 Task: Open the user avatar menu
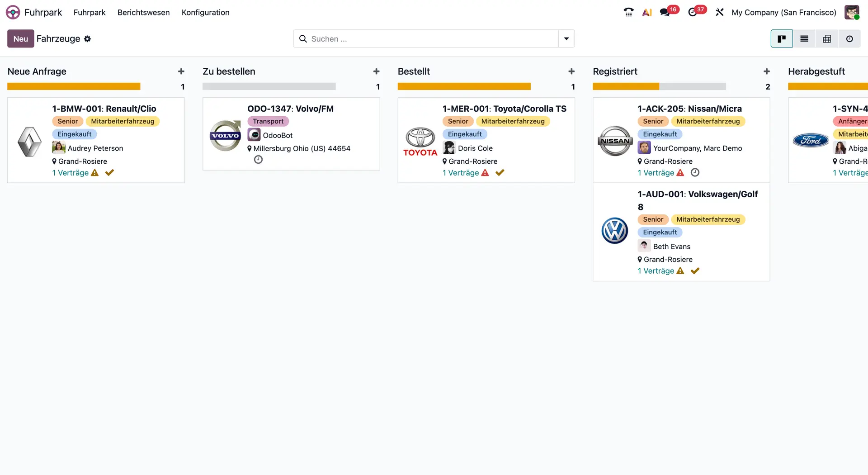[x=852, y=12]
